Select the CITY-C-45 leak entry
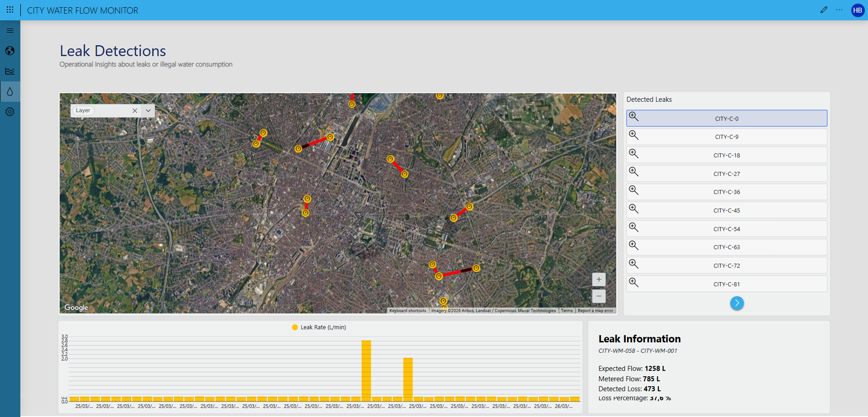 coord(726,211)
